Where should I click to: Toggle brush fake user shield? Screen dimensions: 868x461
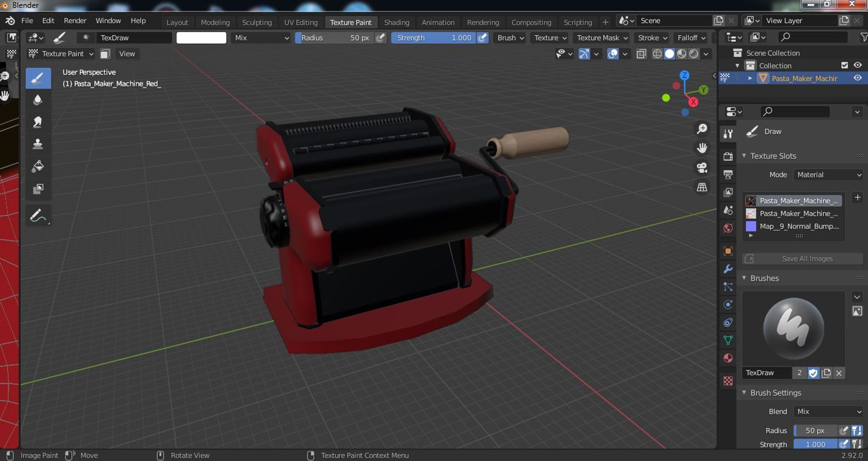tap(813, 373)
